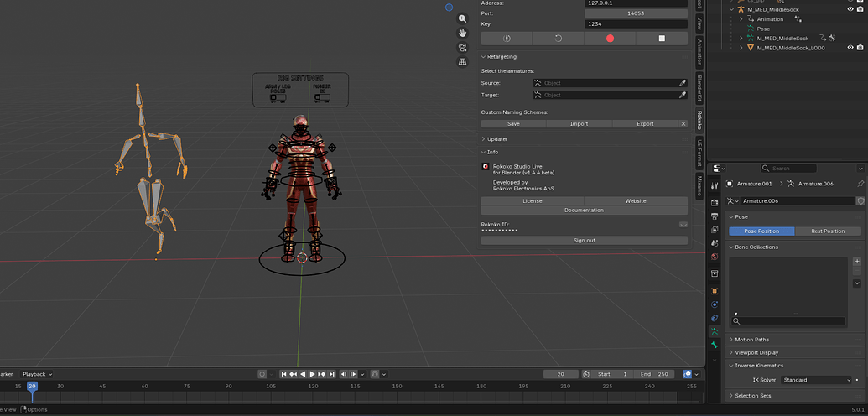The image size is (868, 416).
Task: Select Pose Position mode
Action: click(x=761, y=231)
